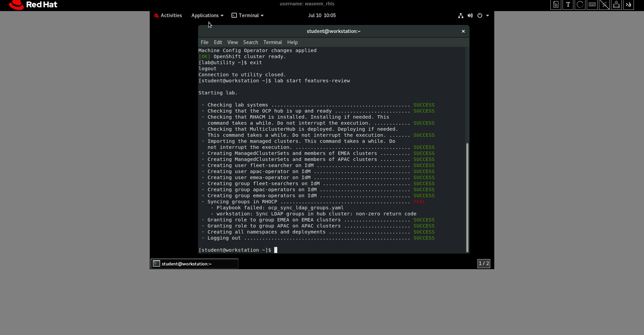Select student@workstation task in bottom window list
Screen dimensions: 644x335
point(194,264)
